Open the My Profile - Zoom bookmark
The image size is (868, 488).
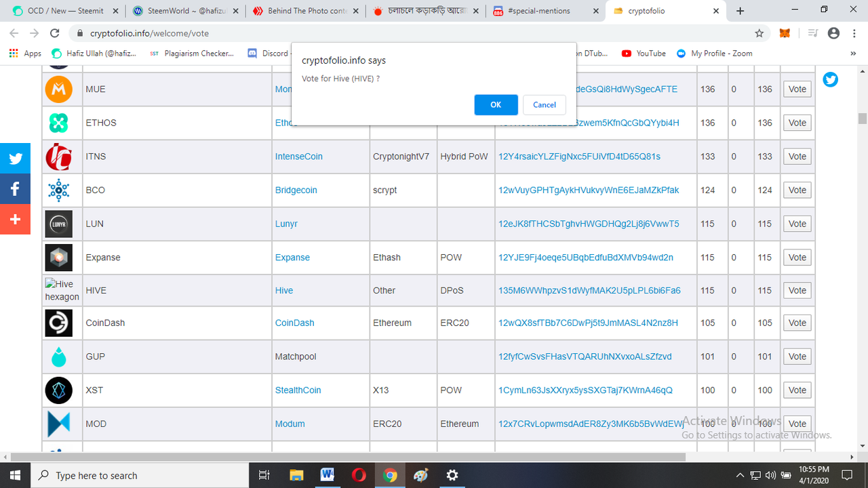(715, 54)
